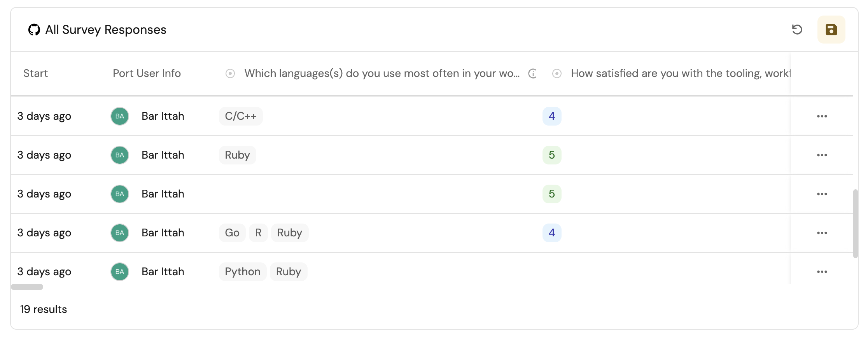Click the green satisfaction score 5 in Ruby row
This screenshot has height=339, width=868.
click(551, 155)
